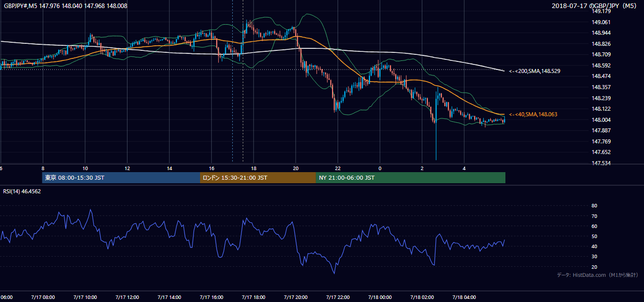
Task: Click hour tick 12 under the price chart
Action: 127,169
